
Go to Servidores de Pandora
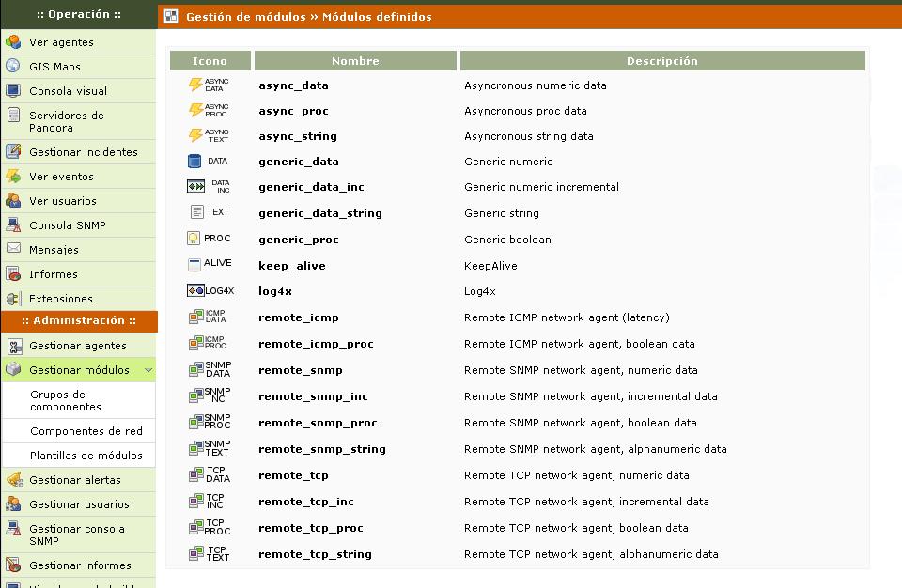[66, 121]
